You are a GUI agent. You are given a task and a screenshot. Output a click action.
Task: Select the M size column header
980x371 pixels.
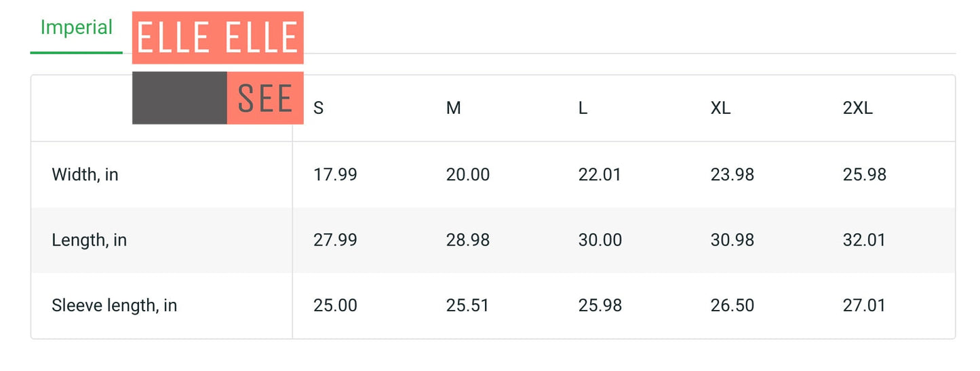pos(454,109)
